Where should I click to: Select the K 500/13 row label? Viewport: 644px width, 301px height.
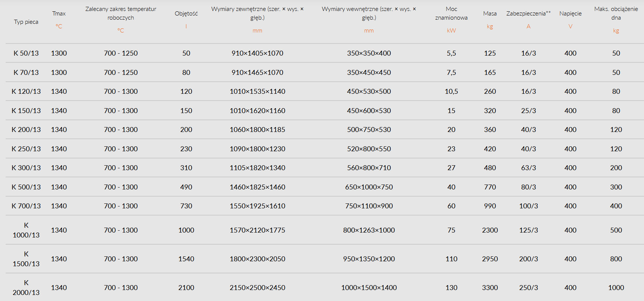(x=26, y=187)
